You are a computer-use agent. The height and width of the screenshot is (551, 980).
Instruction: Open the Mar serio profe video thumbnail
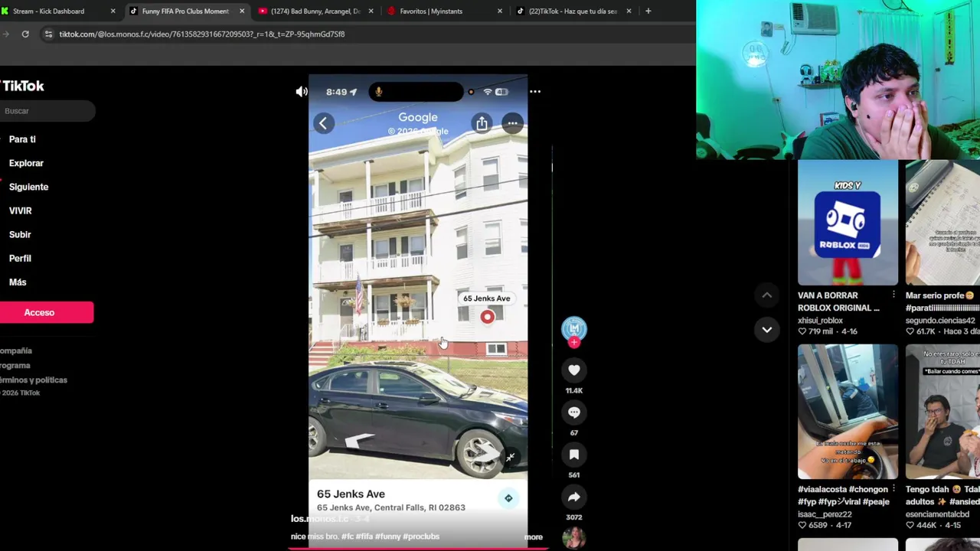(x=942, y=223)
